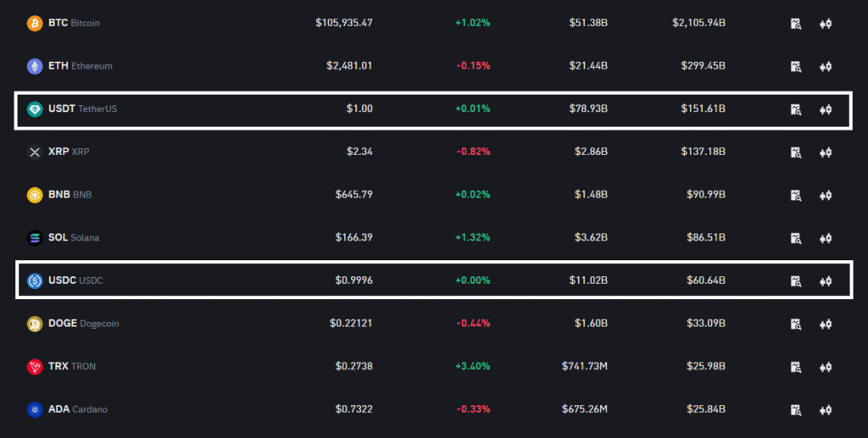Click the Tether USDT coin logo
Image resolution: width=868 pixels, height=438 pixels.
[x=35, y=109]
